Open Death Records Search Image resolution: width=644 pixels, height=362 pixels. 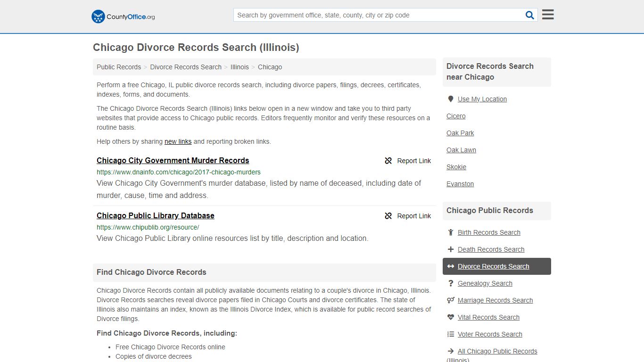tap(491, 249)
